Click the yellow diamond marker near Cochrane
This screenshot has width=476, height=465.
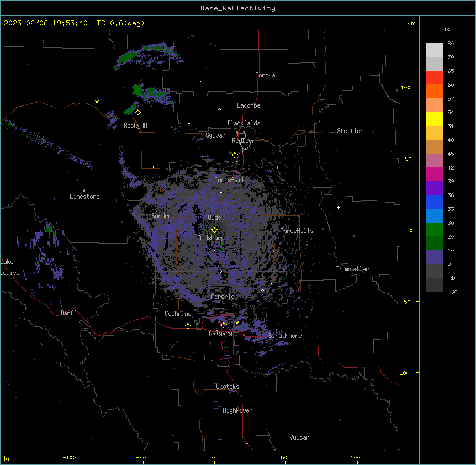[x=188, y=326]
